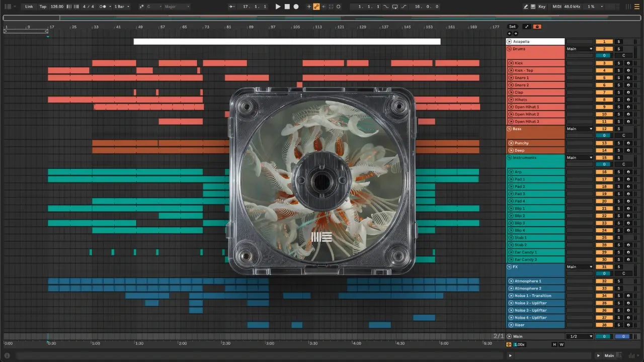Click the orange Lock Envelopes icon
This screenshot has width=644, height=362.
pos(537,27)
